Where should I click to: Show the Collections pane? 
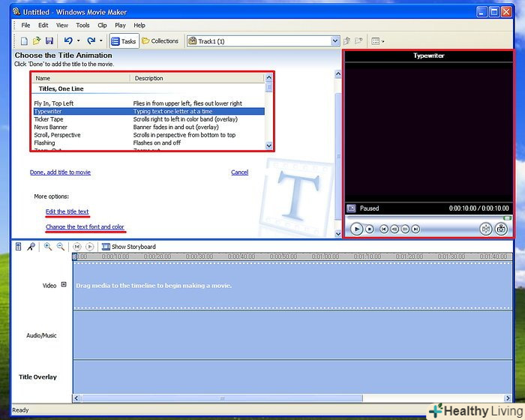click(160, 40)
